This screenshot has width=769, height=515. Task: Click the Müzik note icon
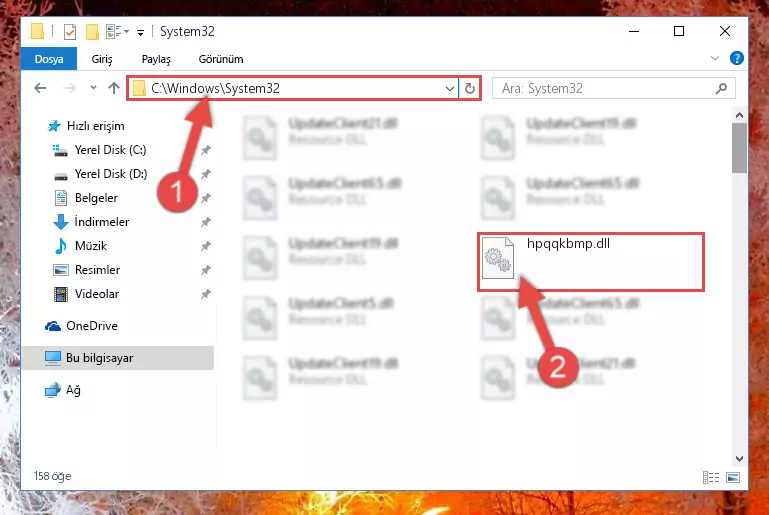pyautogui.click(x=61, y=246)
